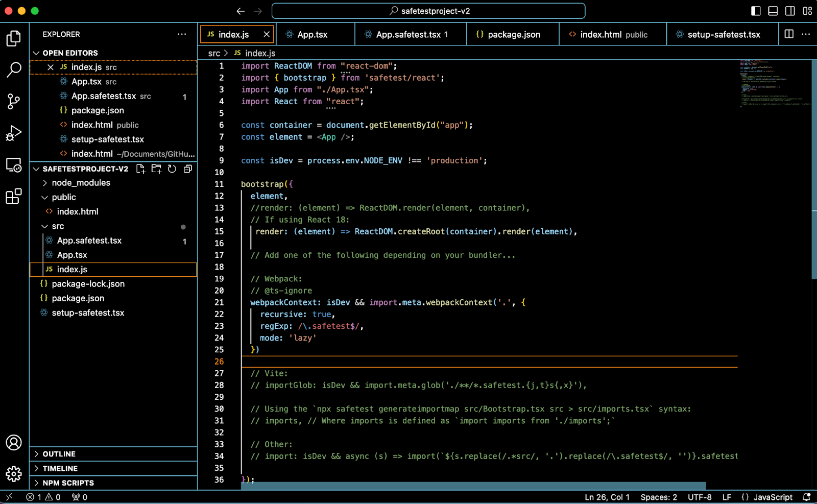Toggle bottom panel visibility
This screenshot has height=504, width=817.
coord(773,11)
